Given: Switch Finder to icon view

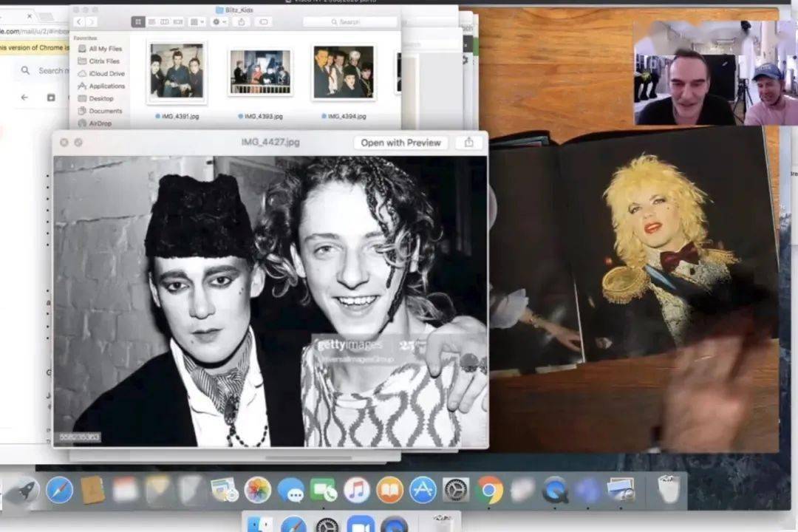Looking at the screenshot, I should [x=138, y=22].
